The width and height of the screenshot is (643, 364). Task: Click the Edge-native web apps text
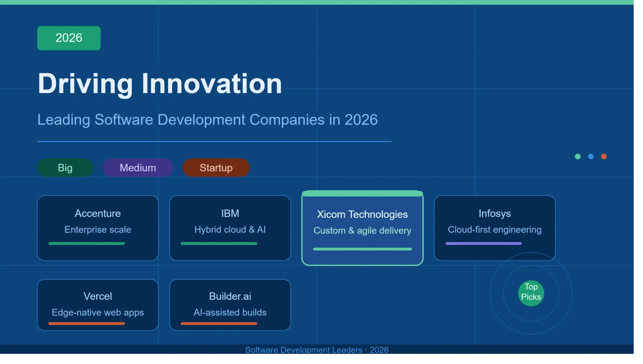point(98,313)
